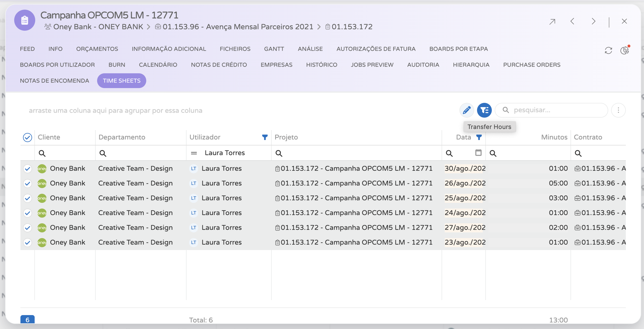Uncheck the 27/ago. row checkbox
This screenshot has height=329, width=644.
tap(28, 228)
